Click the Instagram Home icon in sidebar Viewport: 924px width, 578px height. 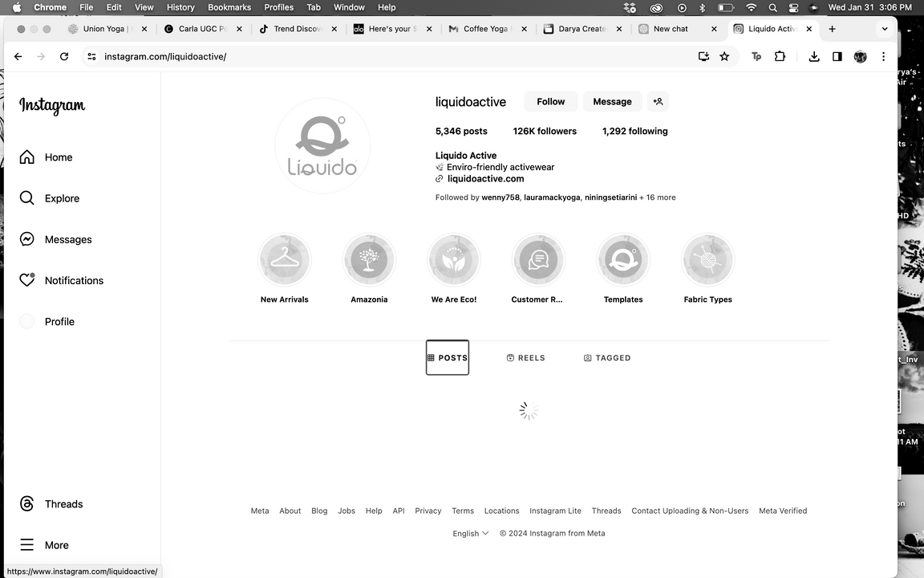[27, 157]
